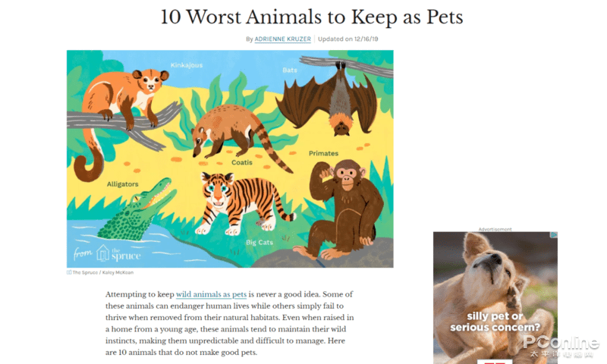Click the article title heading
The image size is (607, 364).
coord(313,16)
